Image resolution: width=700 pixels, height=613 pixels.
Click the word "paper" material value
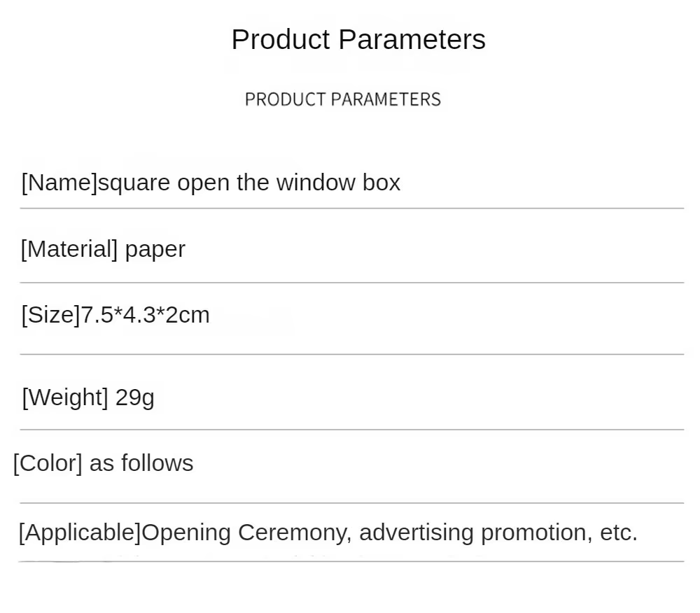tap(155, 250)
